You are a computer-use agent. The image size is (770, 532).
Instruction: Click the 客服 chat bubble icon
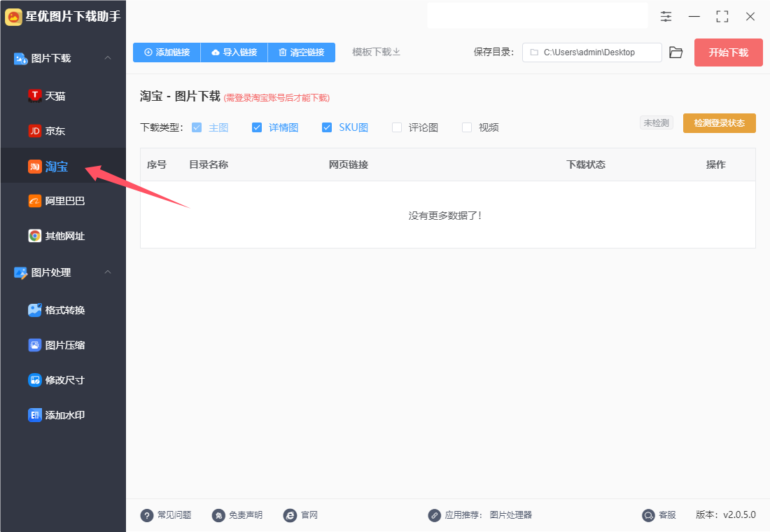pos(648,515)
